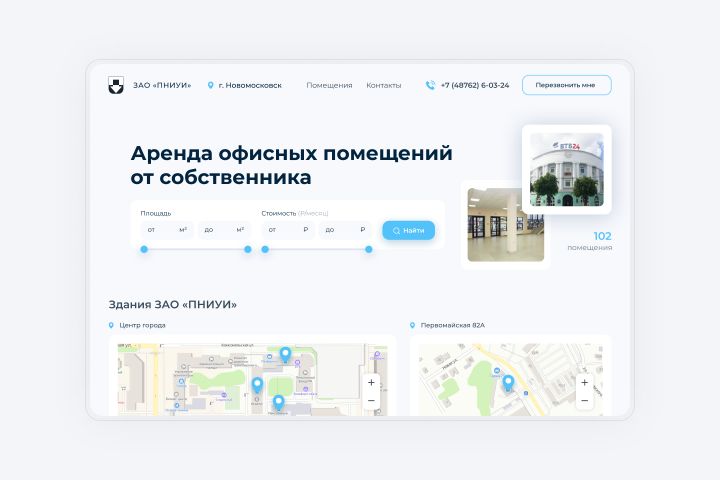Click the city name г. Новомосковск
Image resolution: width=720 pixels, height=480 pixels.
click(x=250, y=85)
